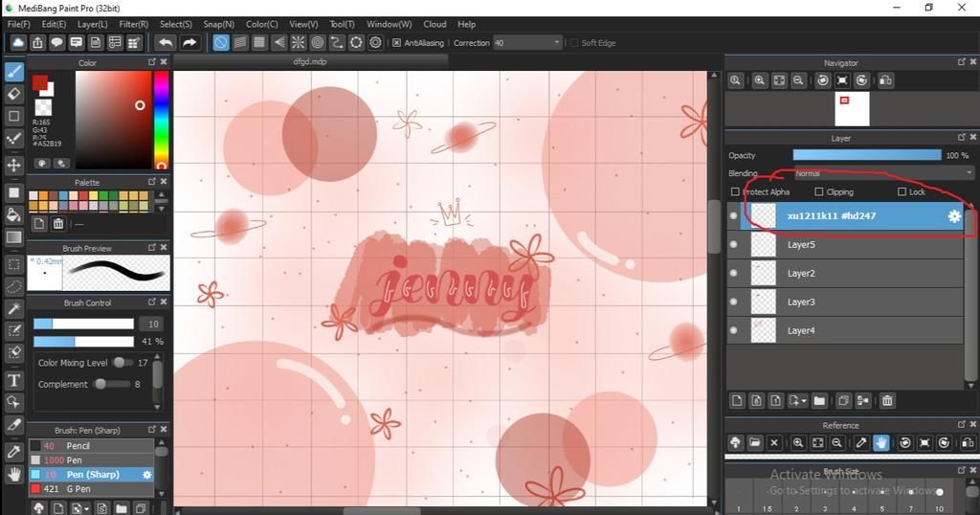Select the Layer5 layer row
Viewport: 980px width, 515px height.
pyautogui.click(x=845, y=244)
